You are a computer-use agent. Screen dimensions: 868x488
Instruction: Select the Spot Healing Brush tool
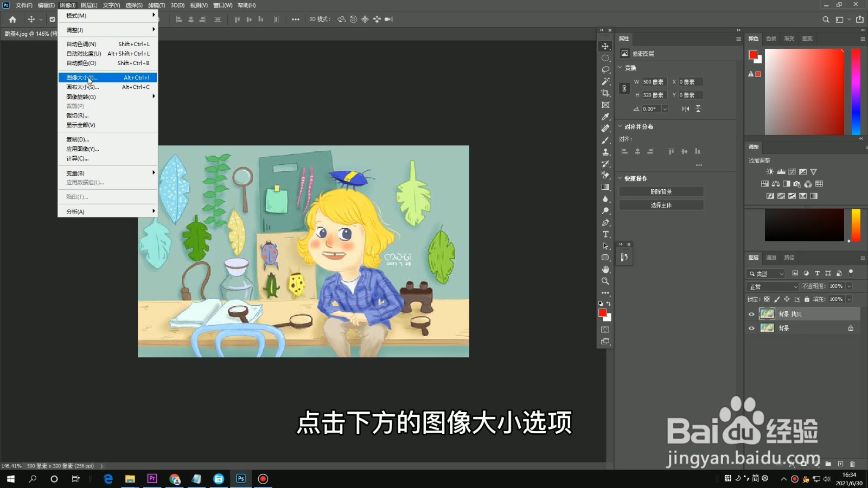[605, 129]
